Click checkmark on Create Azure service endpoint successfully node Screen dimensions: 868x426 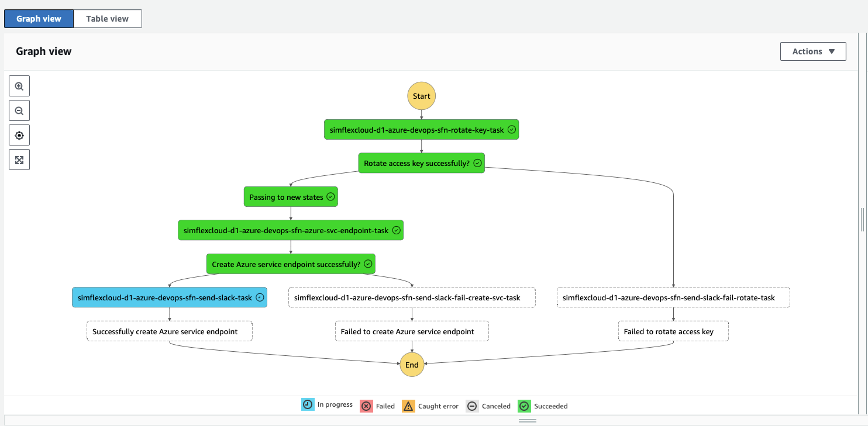tap(368, 264)
